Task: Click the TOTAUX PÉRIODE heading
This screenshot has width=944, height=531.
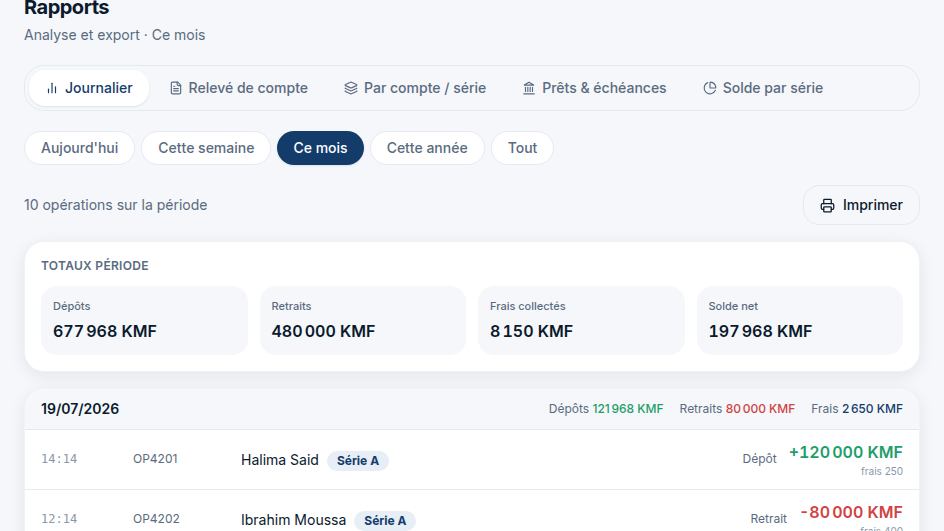Action: tap(95, 266)
